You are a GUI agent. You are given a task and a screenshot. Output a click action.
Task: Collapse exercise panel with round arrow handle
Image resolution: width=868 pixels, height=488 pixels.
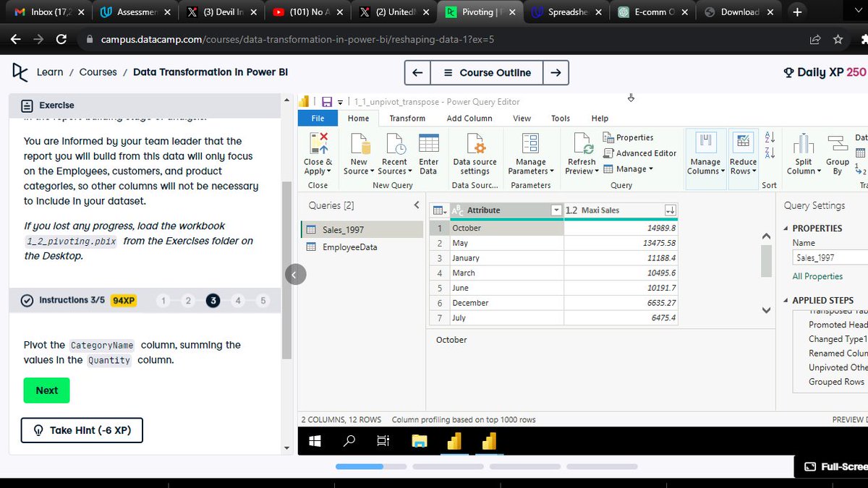click(x=296, y=274)
